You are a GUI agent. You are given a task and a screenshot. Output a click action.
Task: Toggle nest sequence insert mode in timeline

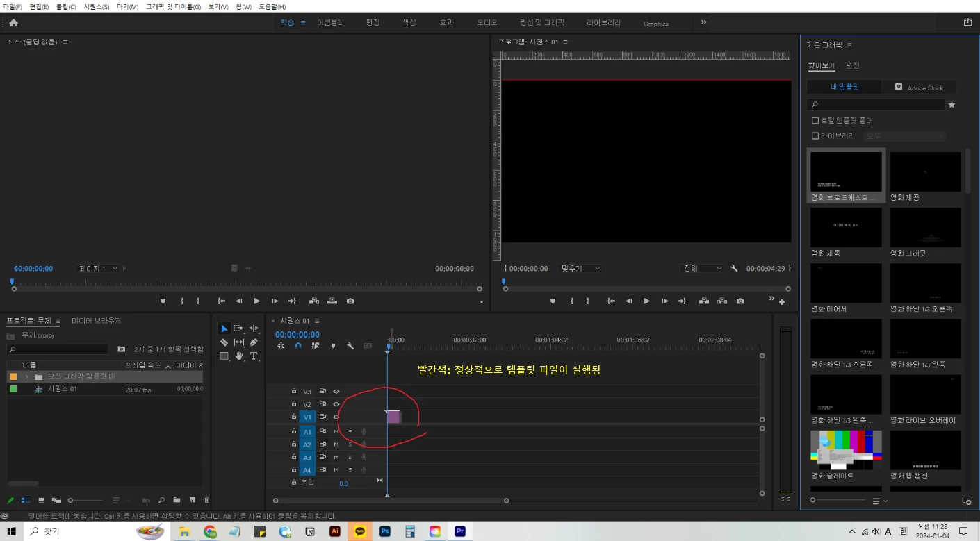(281, 346)
